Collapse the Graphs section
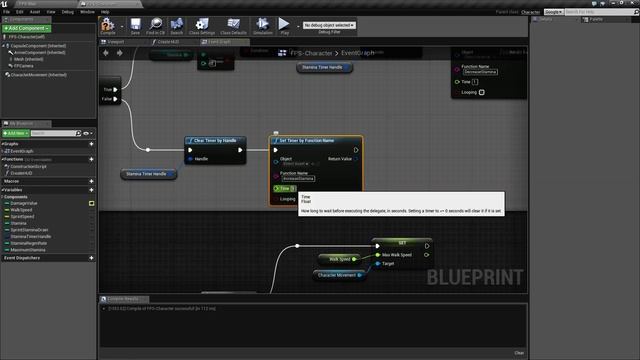640x360 pixels. point(2,144)
